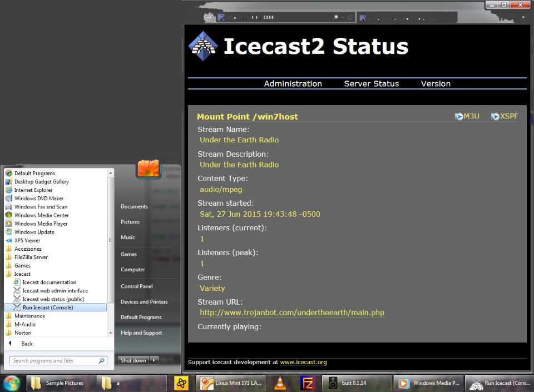Viewport: 534px width, 392px height.
Task: Click the search magnifier in address bar
Action: pyautogui.click(x=336, y=17)
